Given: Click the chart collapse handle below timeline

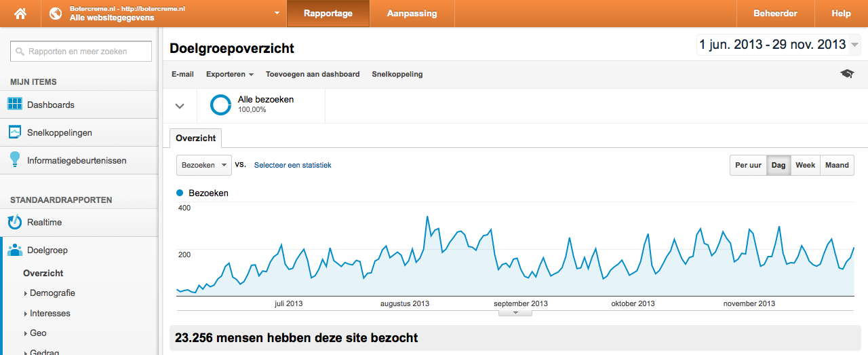Looking at the screenshot, I should pos(515,313).
